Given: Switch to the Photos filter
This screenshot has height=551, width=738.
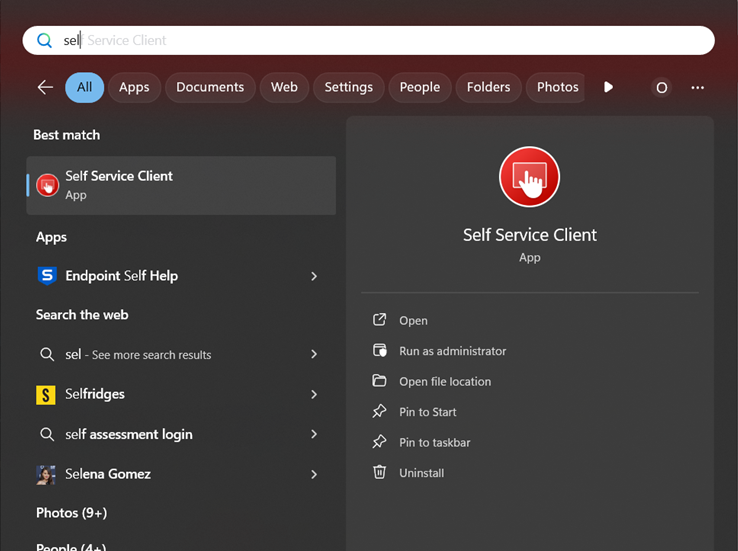Looking at the screenshot, I should 555,87.
